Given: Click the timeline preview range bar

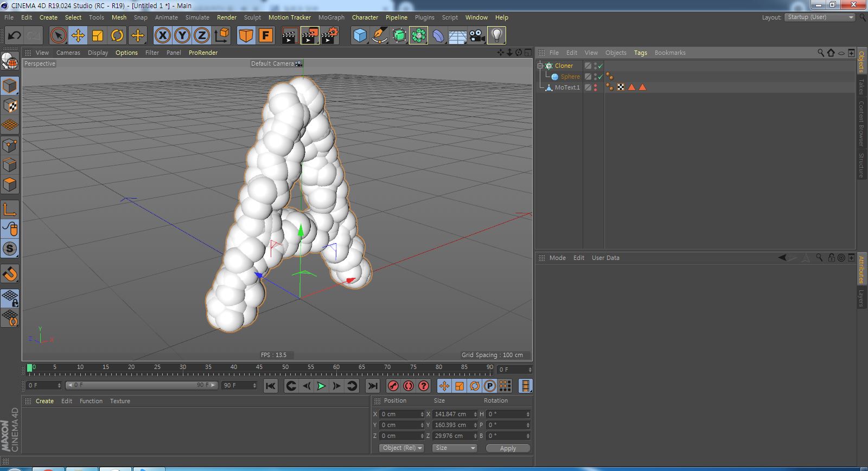Looking at the screenshot, I should [142, 385].
